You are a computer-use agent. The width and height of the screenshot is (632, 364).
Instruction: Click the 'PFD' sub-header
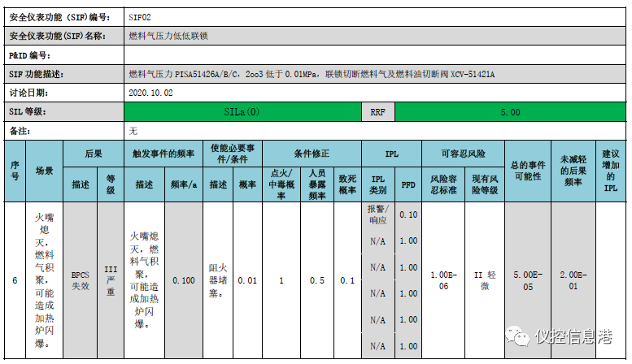click(408, 184)
